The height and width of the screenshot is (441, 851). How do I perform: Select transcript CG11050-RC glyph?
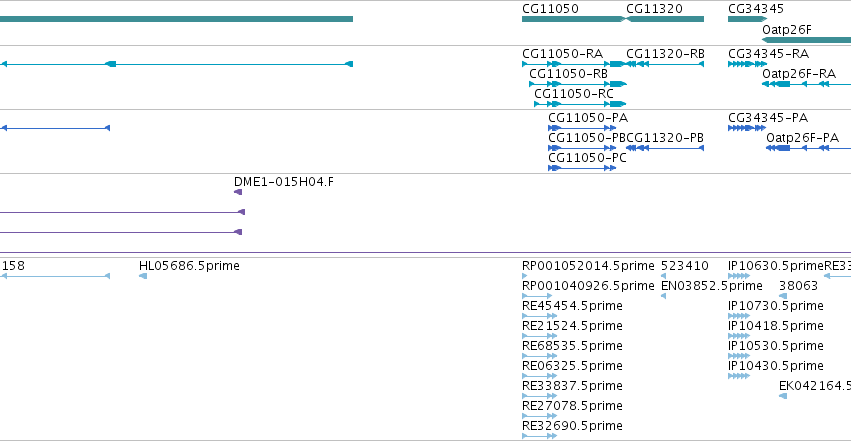coord(580,104)
